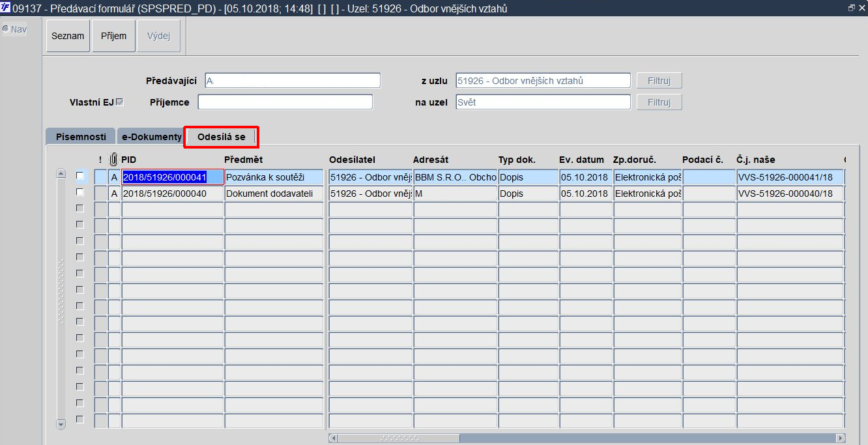Click the right arrow of the horizontal scrollbar
The width and height of the screenshot is (868, 445).
coord(841,438)
